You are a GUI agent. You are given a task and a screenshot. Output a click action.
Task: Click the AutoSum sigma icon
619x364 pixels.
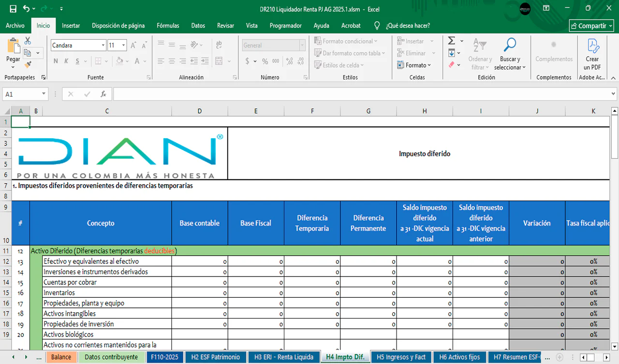click(451, 41)
